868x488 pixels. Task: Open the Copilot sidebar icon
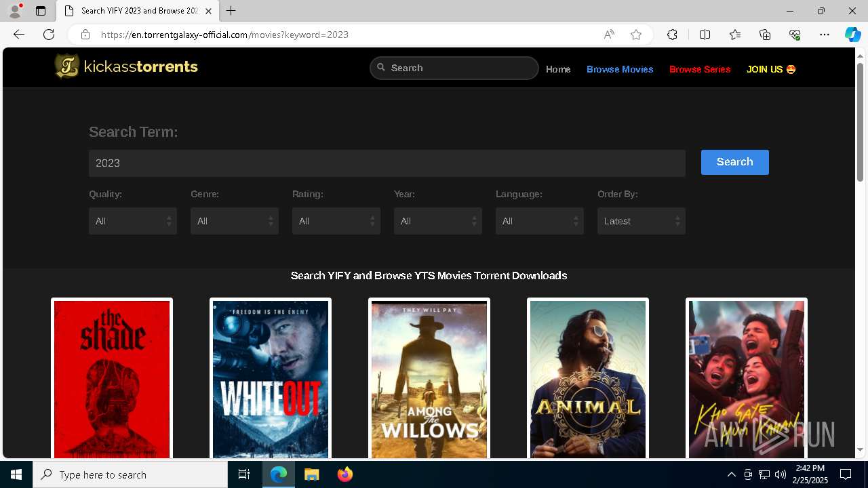pos(852,35)
